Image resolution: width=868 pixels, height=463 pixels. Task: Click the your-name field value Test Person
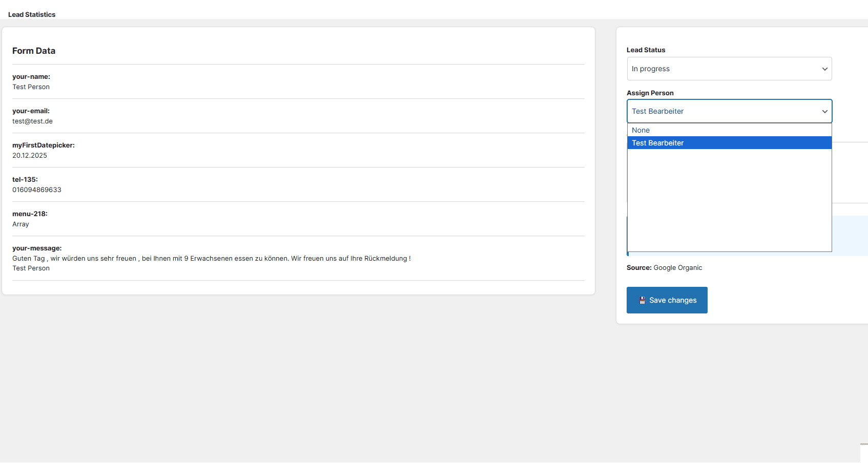click(x=31, y=87)
